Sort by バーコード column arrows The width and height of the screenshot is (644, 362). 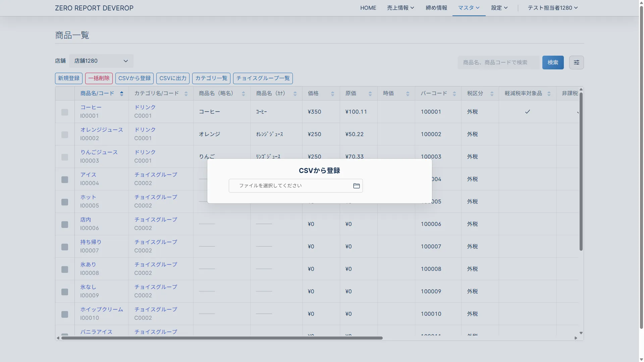tap(454, 94)
